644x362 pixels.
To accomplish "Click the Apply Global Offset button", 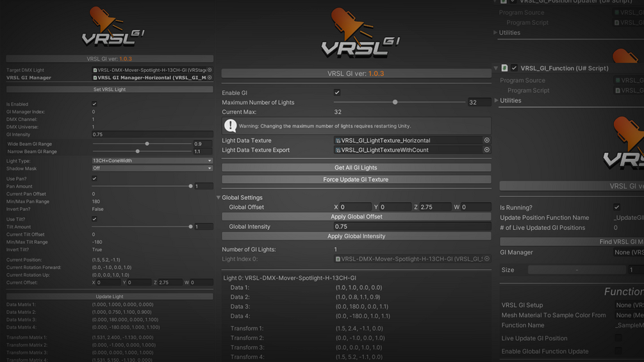I will 356,217.
